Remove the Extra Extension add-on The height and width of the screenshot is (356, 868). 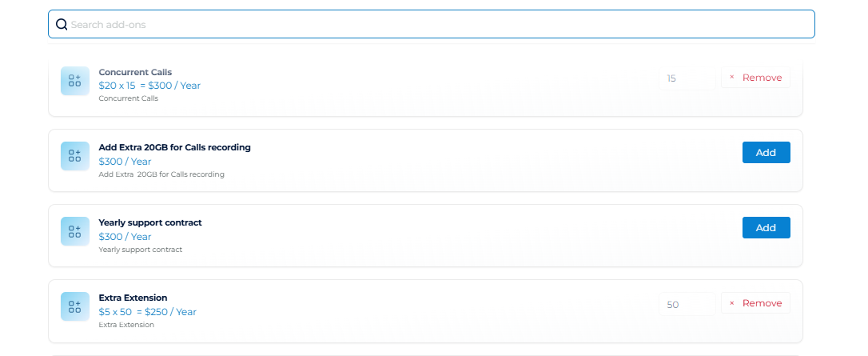(755, 303)
